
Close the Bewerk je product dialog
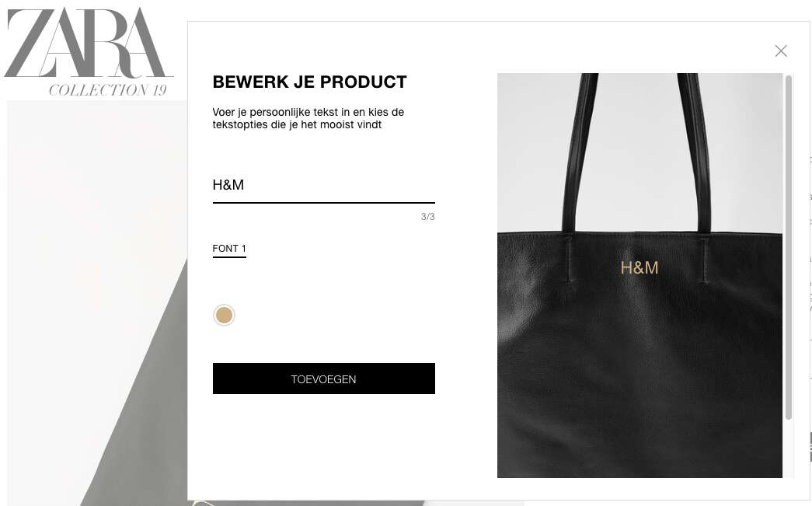click(780, 51)
